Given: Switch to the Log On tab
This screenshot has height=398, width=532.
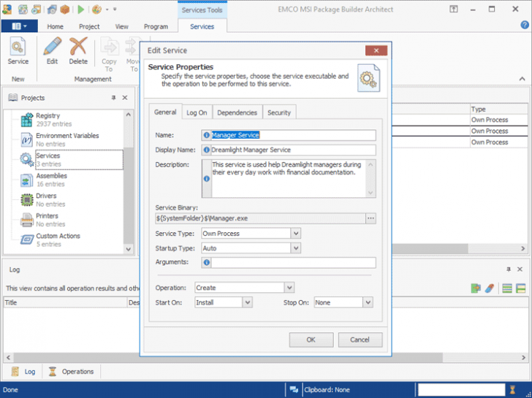Looking at the screenshot, I should click(197, 112).
